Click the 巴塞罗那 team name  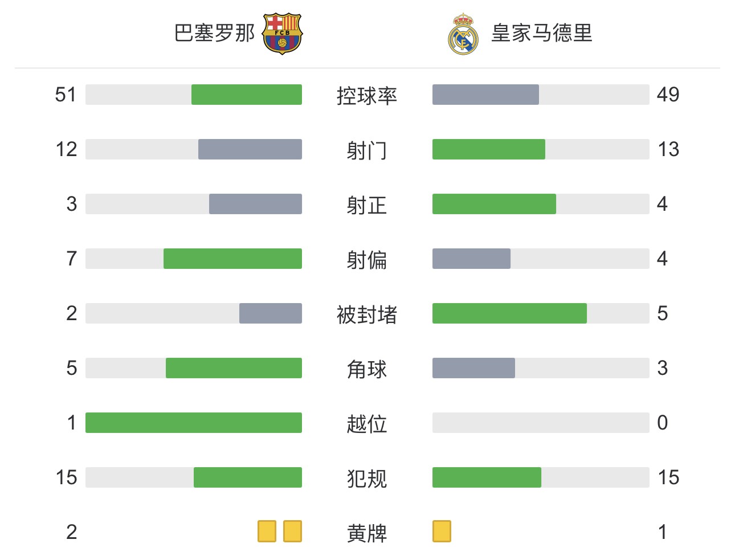(x=214, y=33)
